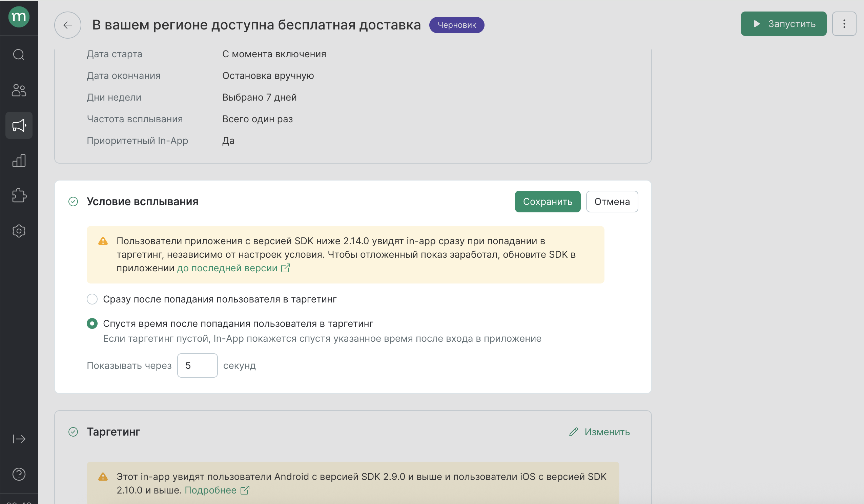
Task: Click external link icon after до последней версии
Action: coord(286,268)
